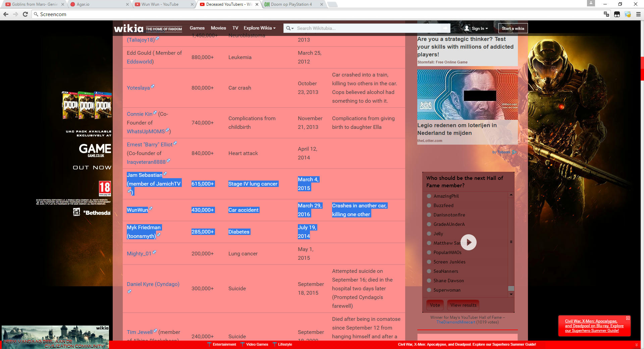Open the Eddsworld link
This screenshot has height=349, width=644.
tap(139, 62)
